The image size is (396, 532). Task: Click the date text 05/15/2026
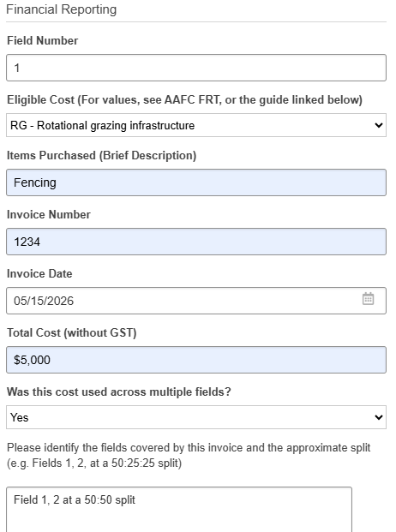pyautogui.click(x=44, y=301)
